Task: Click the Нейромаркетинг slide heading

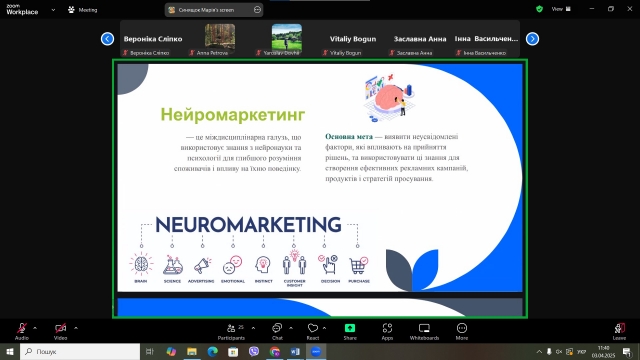Action: 233,115
